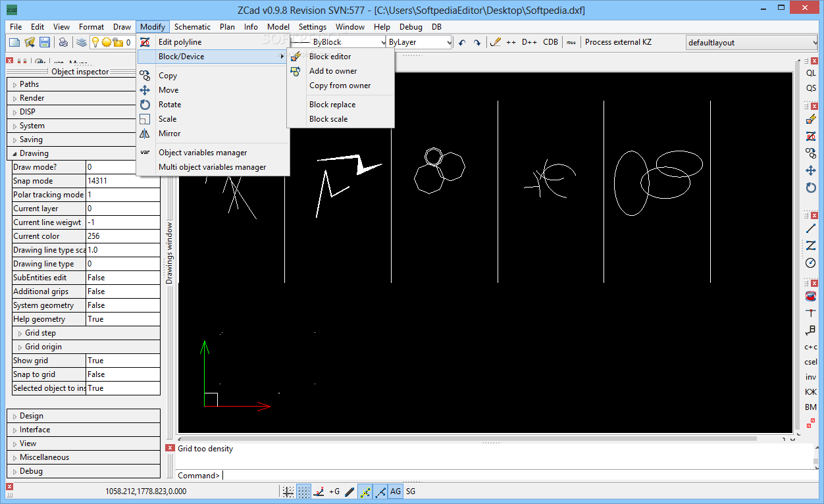Viewport: 824px width, 504px height.
Task: Toggle the +G button in status bar
Action: (x=334, y=491)
